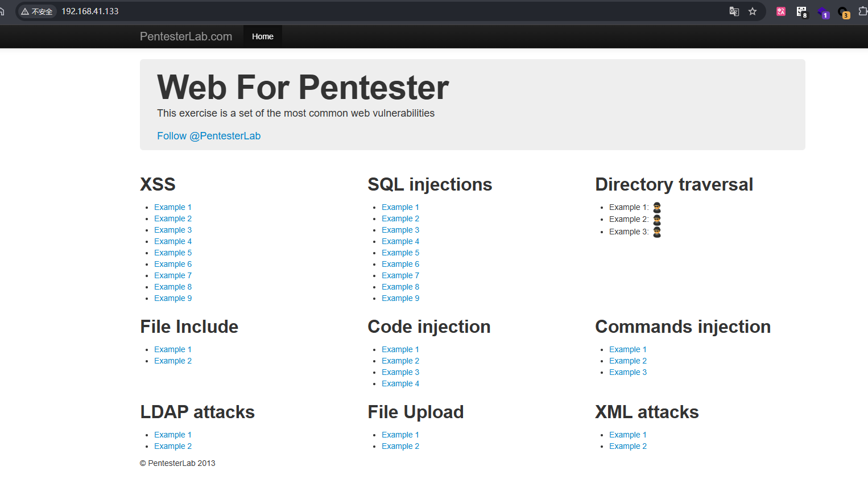Bookmark this page with the star icon
The width and height of the screenshot is (868, 487).
[753, 11]
